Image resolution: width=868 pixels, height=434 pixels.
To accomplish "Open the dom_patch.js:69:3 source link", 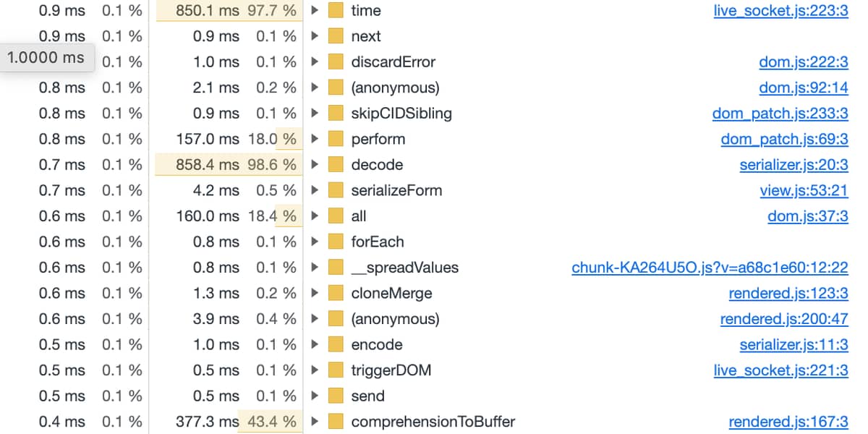I will [x=784, y=139].
